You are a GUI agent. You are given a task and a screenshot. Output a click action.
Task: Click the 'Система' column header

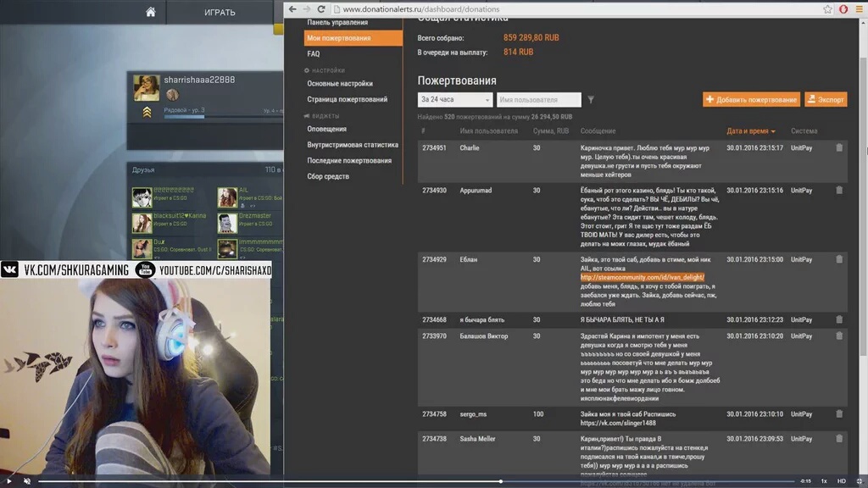[x=804, y=131]
